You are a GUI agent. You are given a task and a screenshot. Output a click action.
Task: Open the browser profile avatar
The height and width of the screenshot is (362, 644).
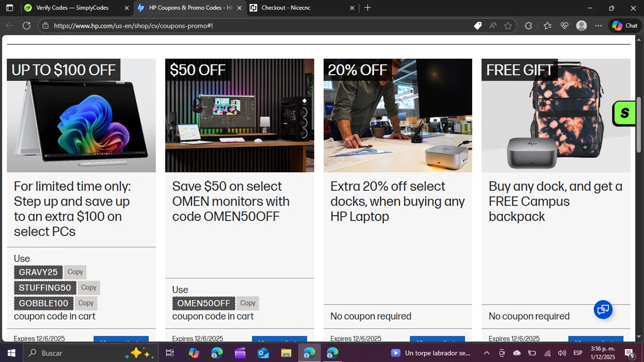pyautogui.click(x=581, y=26)
